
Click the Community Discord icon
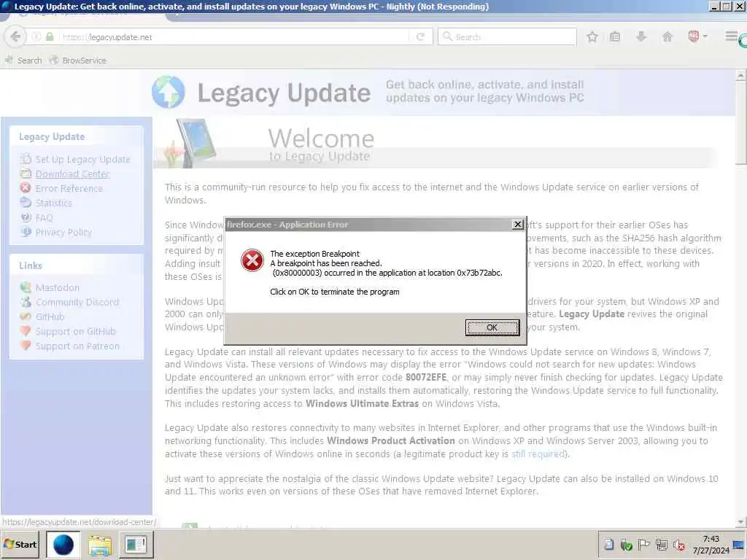(26, 301)
